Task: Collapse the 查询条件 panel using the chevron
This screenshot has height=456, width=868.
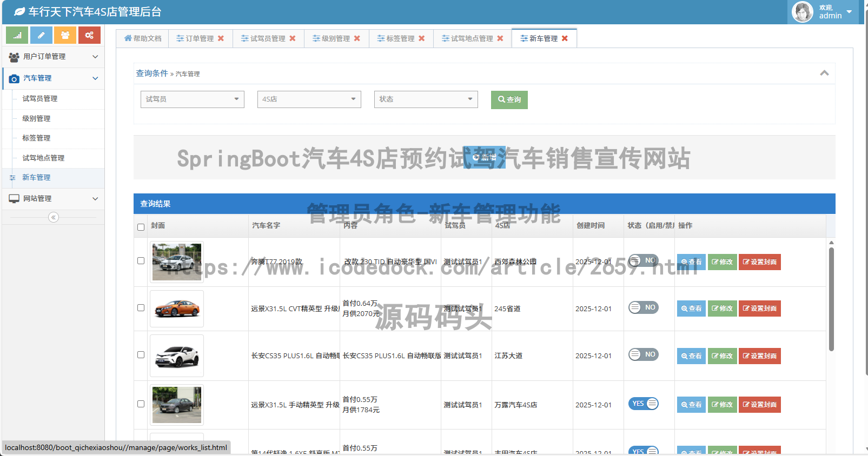Action: tap(824, 73)
